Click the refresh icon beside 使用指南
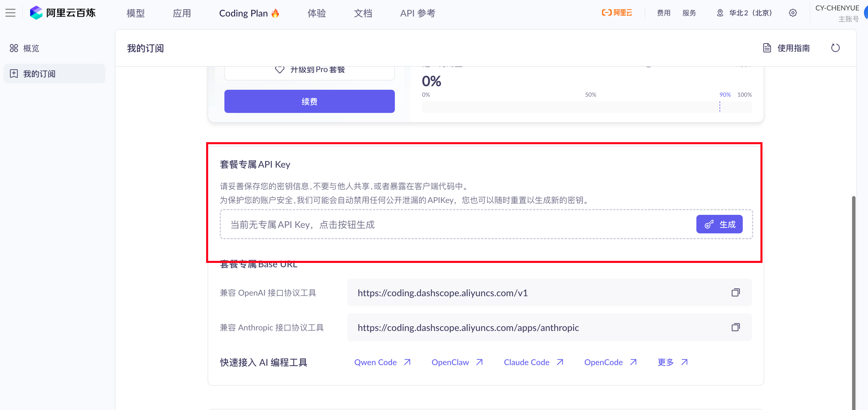The image size is (868, 410). pyautogui.click(x=835, y=48)
